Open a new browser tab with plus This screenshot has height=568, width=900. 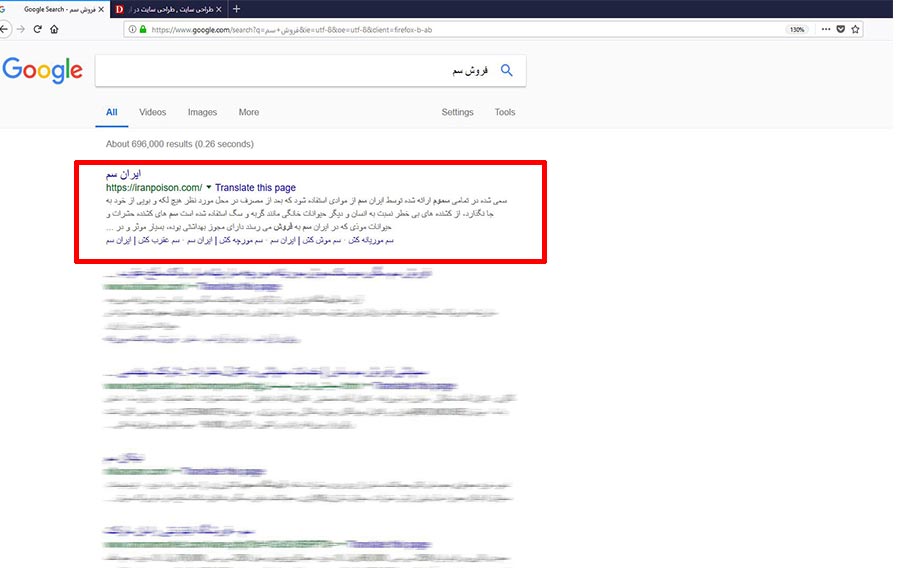pos(236,9)
